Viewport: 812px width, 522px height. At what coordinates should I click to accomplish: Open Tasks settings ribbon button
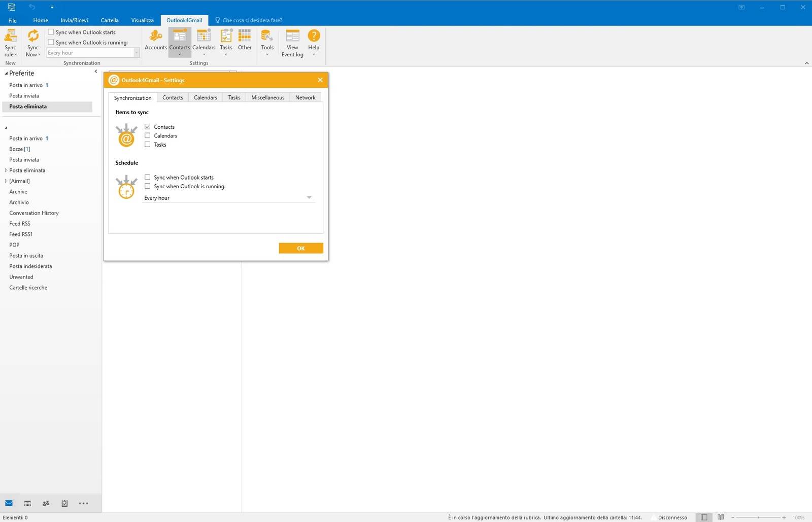pyautogui.click(x=226, y=43)
